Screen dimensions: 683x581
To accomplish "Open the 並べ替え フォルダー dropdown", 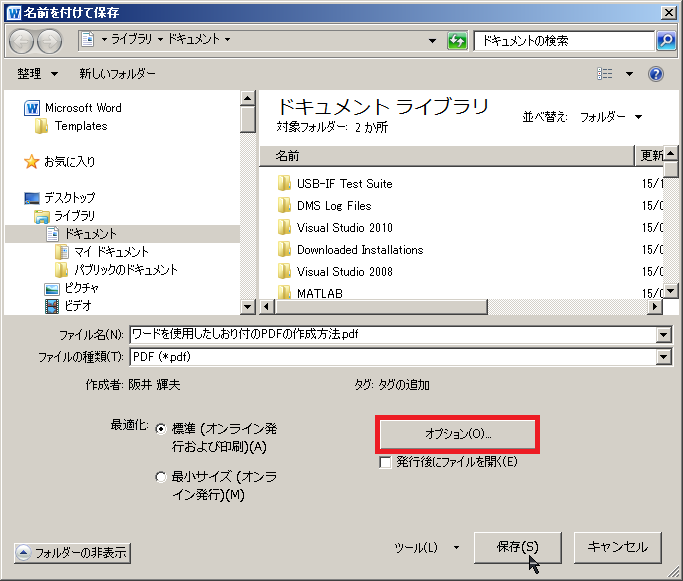I will (611, 117).
